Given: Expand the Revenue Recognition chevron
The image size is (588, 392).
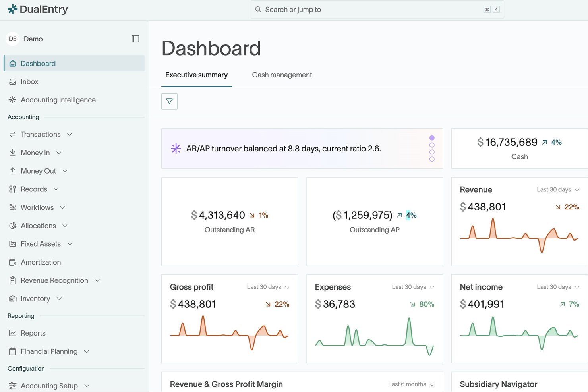Looking at the screenshot, I should (x=97, y=281).
